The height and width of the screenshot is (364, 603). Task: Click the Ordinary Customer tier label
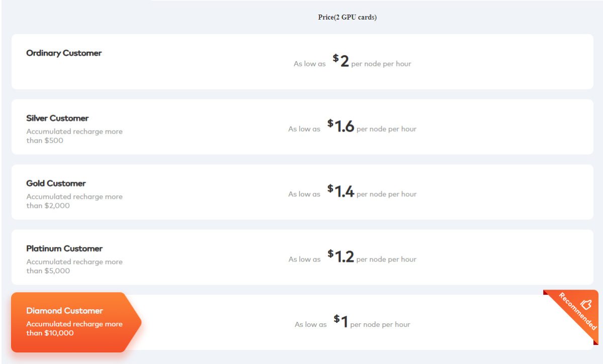(x=63, y=53)
